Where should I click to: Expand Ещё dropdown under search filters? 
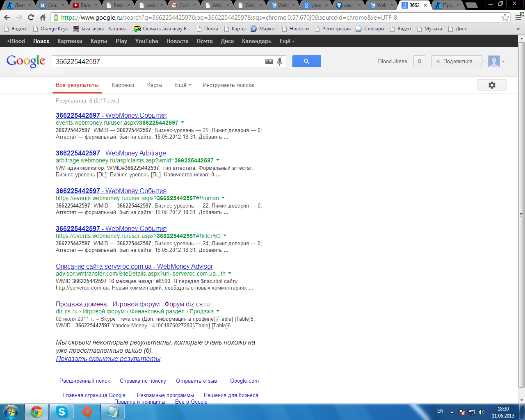pos(183,85)
